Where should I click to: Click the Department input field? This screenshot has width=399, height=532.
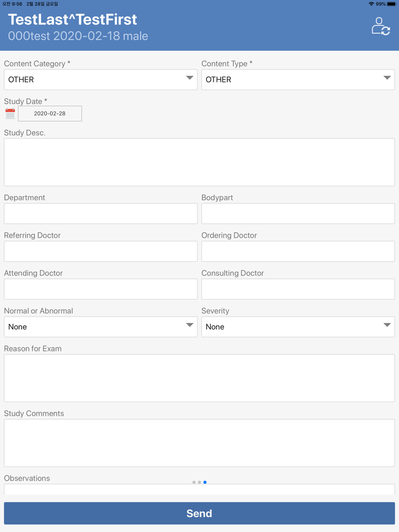coord(101,213)
